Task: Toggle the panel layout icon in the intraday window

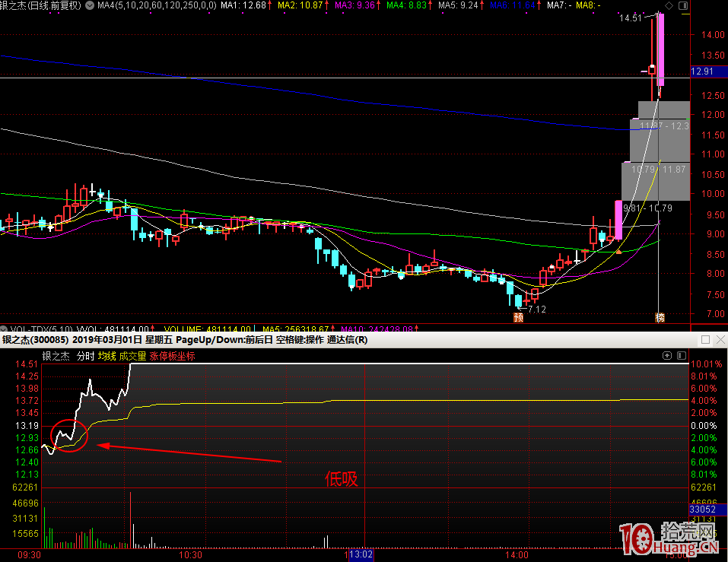Action: [x=682, y=355]
